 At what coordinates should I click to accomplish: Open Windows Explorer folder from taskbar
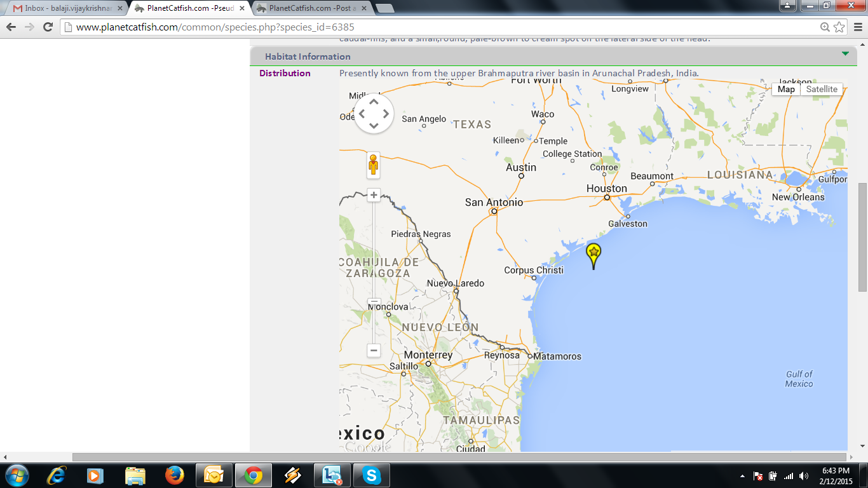(135, 475)
